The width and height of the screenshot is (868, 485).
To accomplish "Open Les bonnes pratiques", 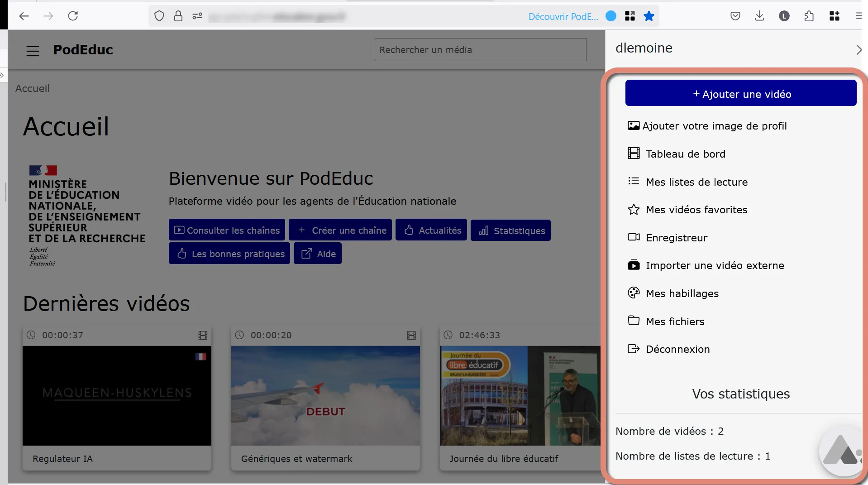I will [x=229, y=254].
